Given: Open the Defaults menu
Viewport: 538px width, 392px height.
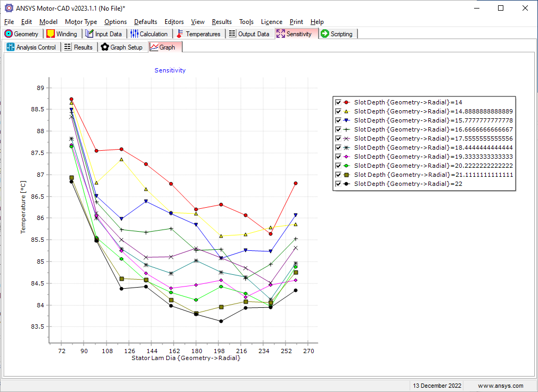Looking at the screenshot, I should pos(145,22).
